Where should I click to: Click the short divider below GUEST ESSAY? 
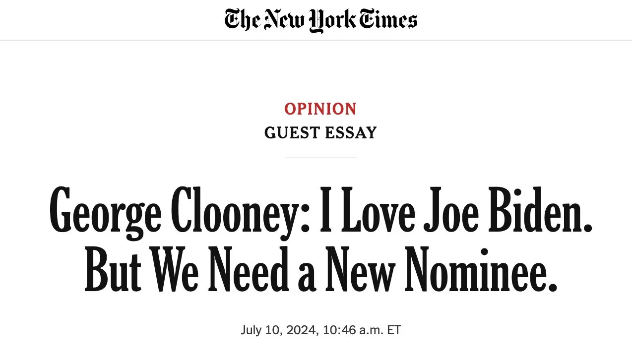click(320, 157)
